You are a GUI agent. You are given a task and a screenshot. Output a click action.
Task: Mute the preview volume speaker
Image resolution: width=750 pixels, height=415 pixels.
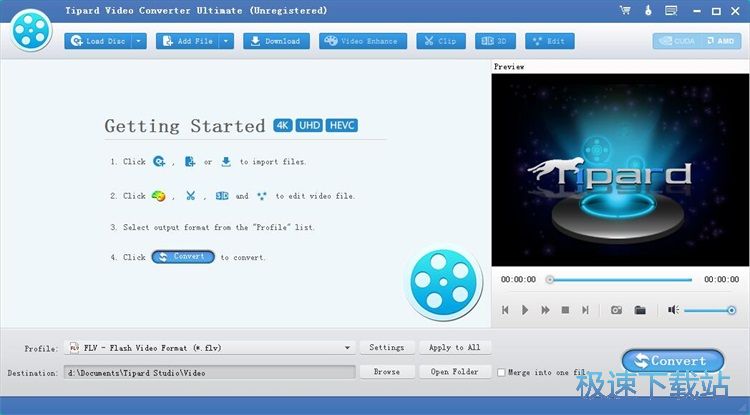[673, 310]
